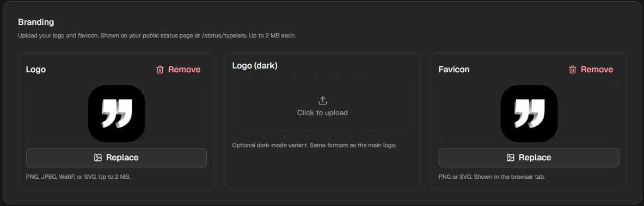644x206 pixels.
Task: Click the upload arrow icon in Logo (dark)
Action: pos(322,101)
